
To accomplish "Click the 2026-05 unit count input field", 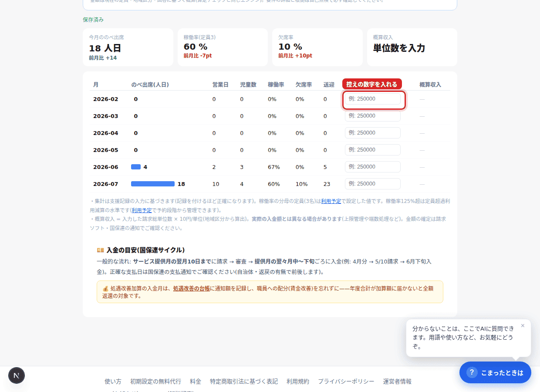I will click(372, 150).
